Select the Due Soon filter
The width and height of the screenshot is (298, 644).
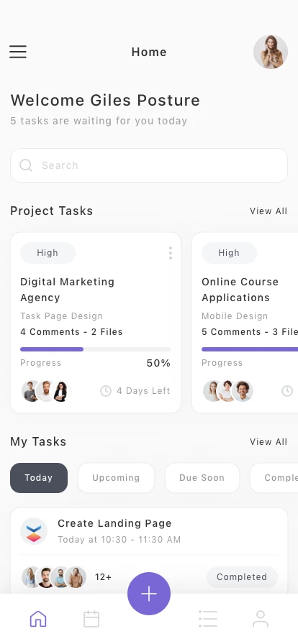(x=202, y=478)
